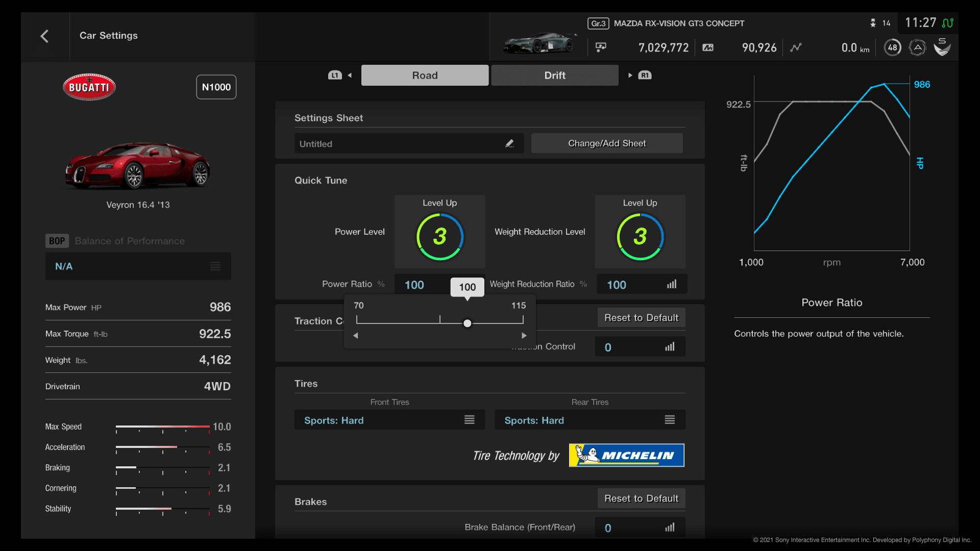Click the right arrow beside Drift tab
Image resolution: width=980 pixels, height=551 pixels.
coord(630,76)
